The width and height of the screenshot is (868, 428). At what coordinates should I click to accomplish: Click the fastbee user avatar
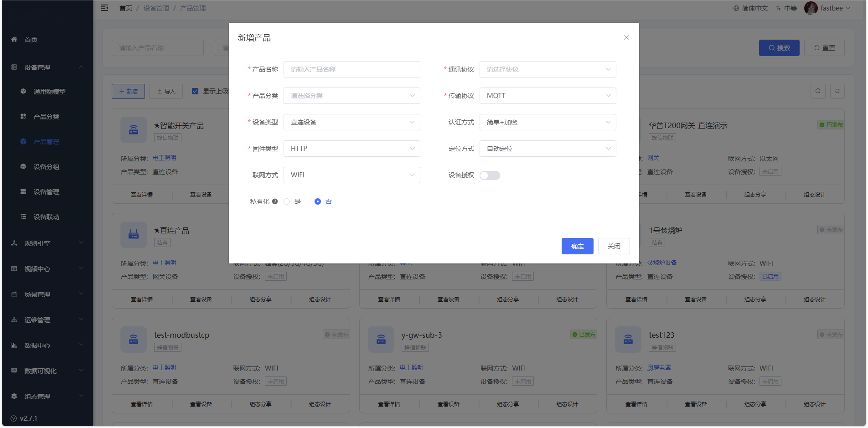click(x=811, y=8)
